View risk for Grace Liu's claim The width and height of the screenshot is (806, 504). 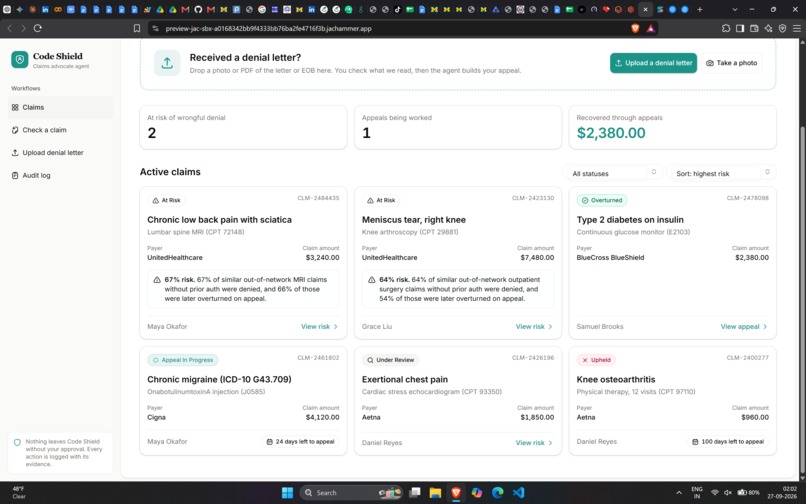tap(534, 327)
